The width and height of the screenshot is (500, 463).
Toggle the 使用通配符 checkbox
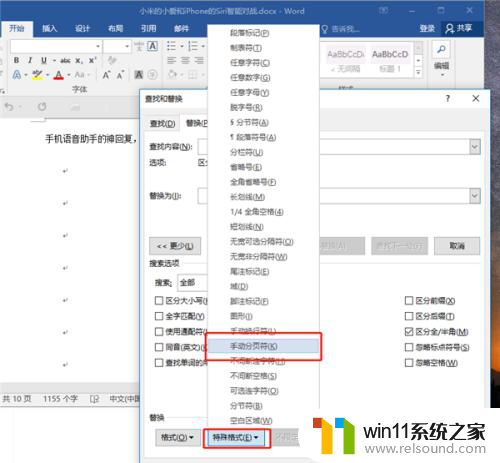[x=159, y=331]
